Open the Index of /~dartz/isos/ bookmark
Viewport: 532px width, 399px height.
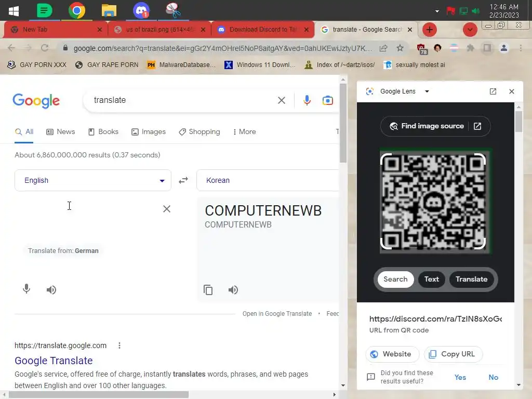point(340,65)
